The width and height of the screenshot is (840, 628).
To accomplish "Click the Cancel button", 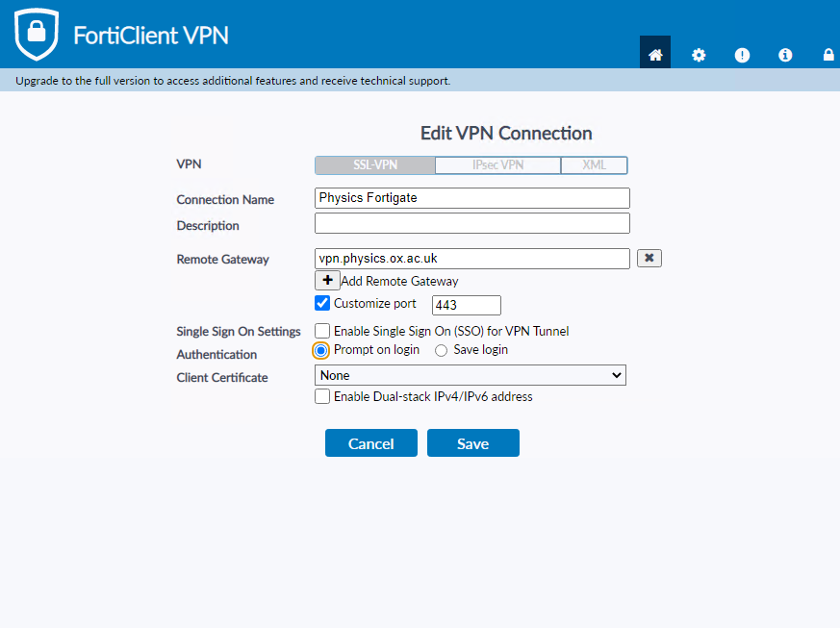I will [370, 443].
